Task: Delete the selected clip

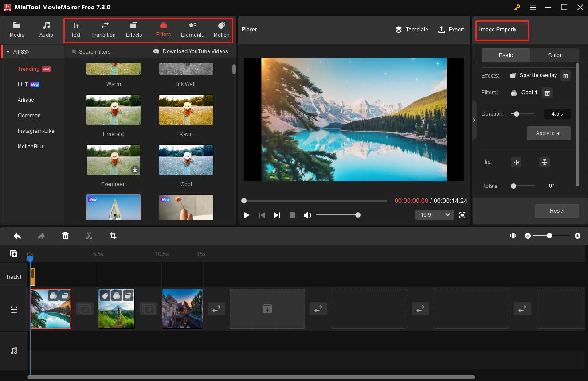Action: click(65, 236)
